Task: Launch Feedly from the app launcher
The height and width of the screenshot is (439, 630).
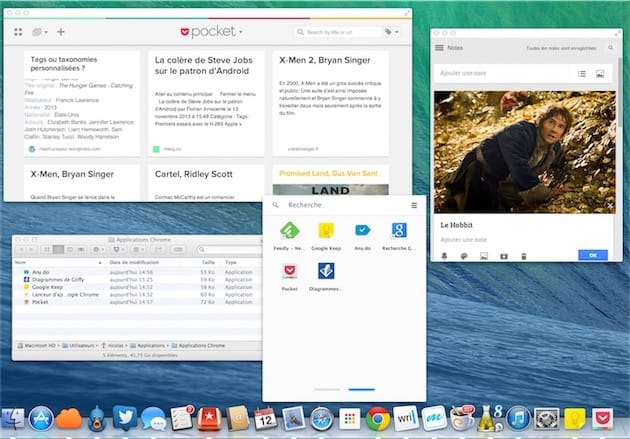Action: (x=289, y=236)
